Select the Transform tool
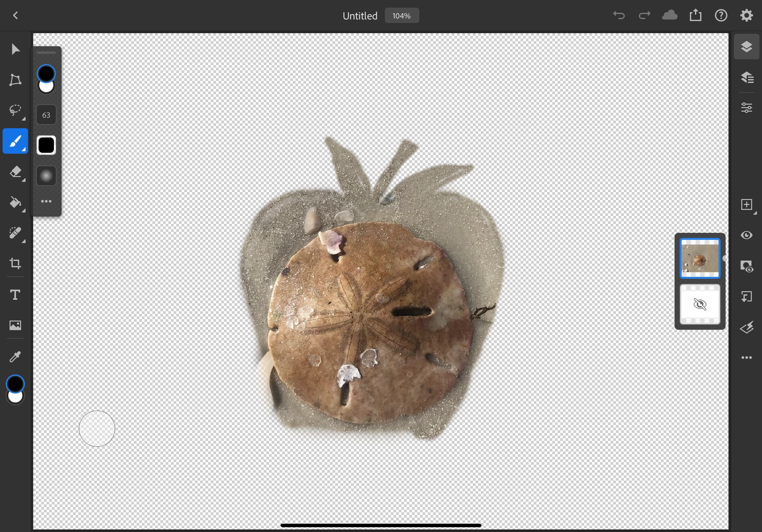Image resolution: width=762 pixels, height=532 pixels. pos(15,80)
